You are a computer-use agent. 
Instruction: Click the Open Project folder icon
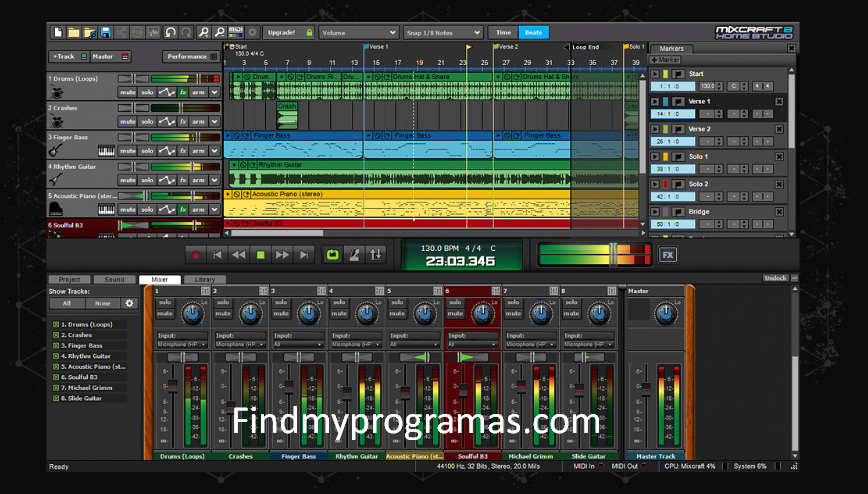point(74,33)
